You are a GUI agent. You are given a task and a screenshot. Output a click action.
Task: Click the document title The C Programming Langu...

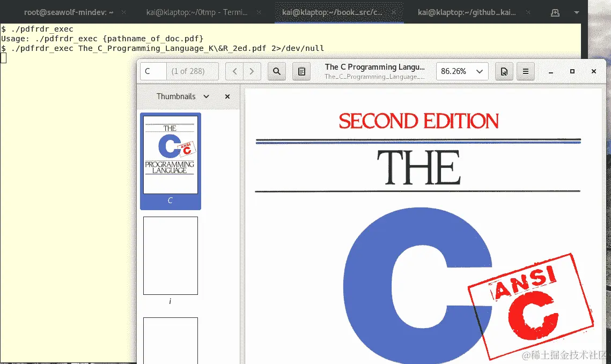tap(375, 67)
